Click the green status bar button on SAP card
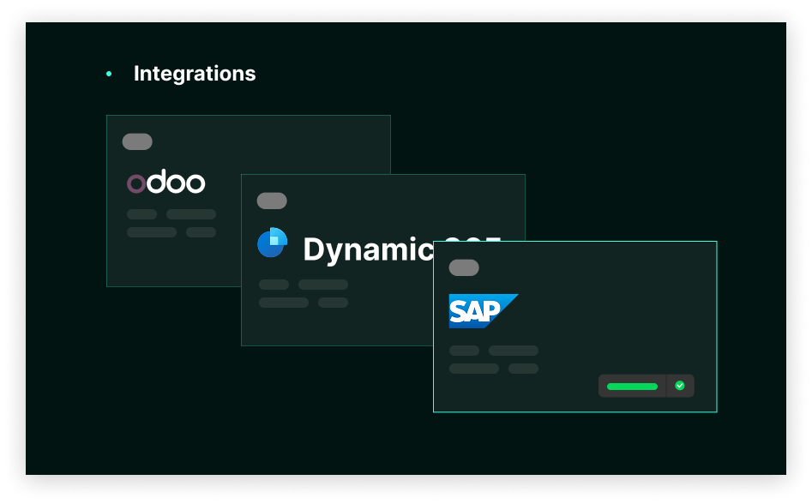The width and height of the screenshot is (812, 504). click(x=632, y=386)
